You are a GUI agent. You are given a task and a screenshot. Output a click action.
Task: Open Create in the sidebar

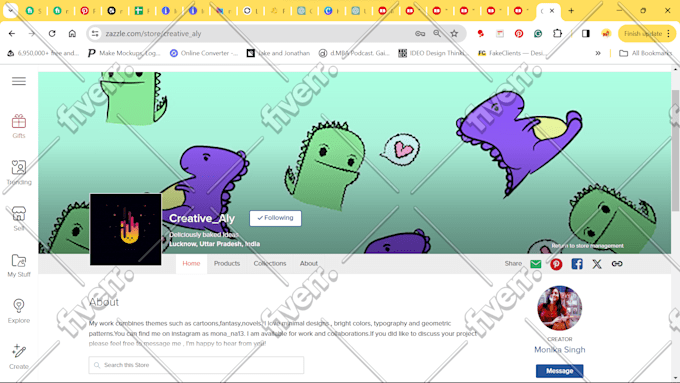coord(19,357)
